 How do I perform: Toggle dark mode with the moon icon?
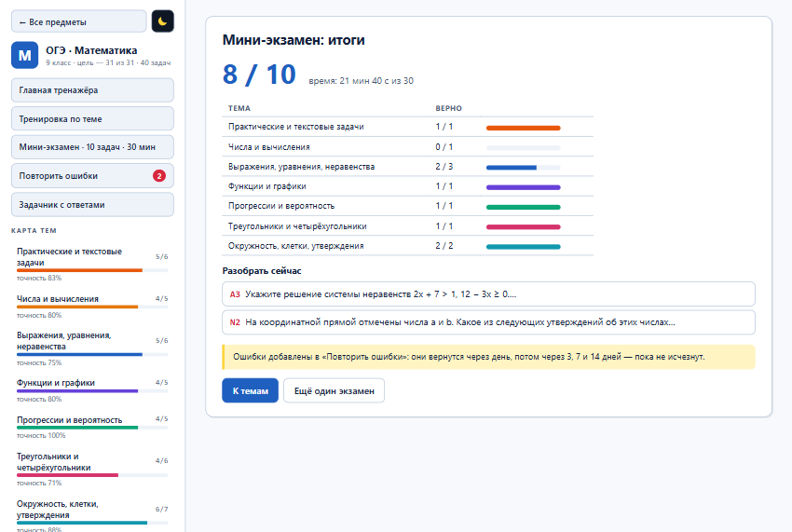pyautogui.click(x=163, y=21)
